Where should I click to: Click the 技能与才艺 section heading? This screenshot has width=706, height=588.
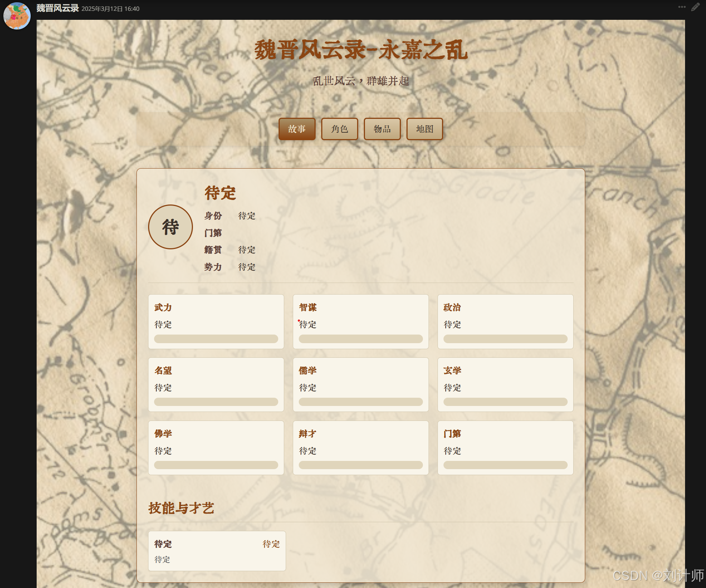click(181, 508)
